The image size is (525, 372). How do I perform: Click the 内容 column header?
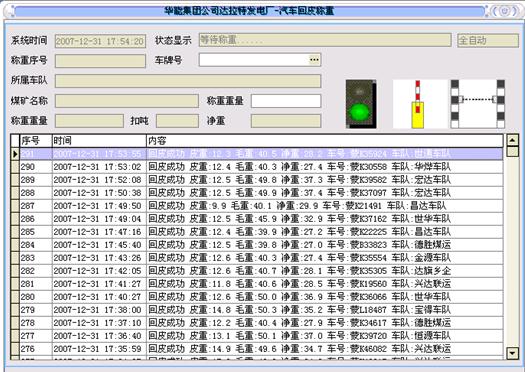pyautogui.click(x=324, y=141)
